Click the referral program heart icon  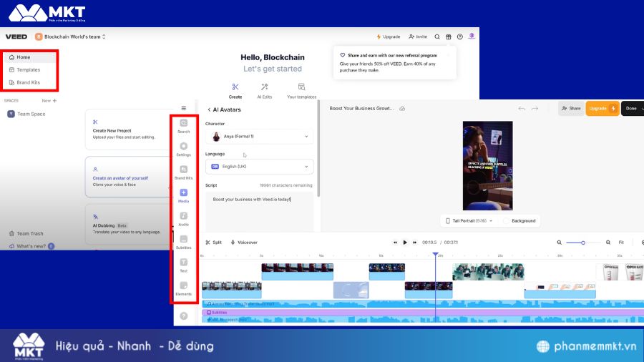click(343, 55)
